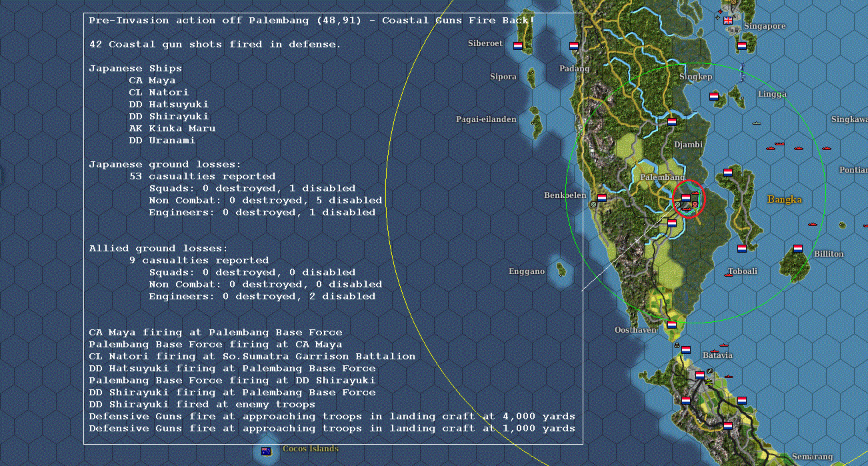
Task: Click the British flag at Singapore
Action: (728, 20)
